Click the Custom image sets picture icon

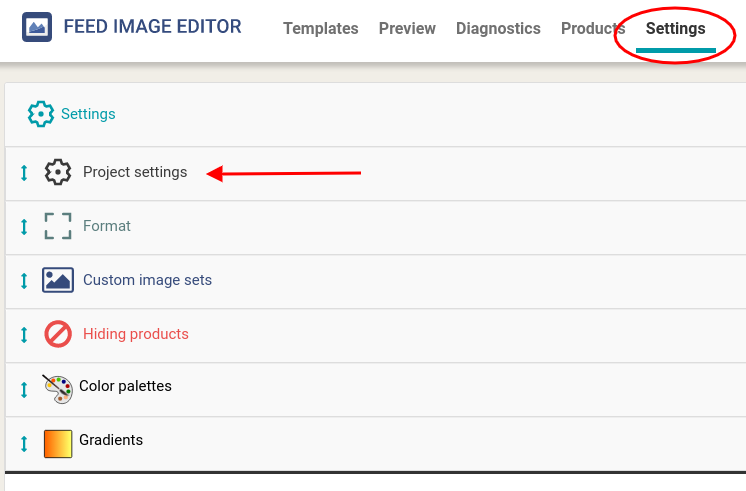[x=58, y=280]
